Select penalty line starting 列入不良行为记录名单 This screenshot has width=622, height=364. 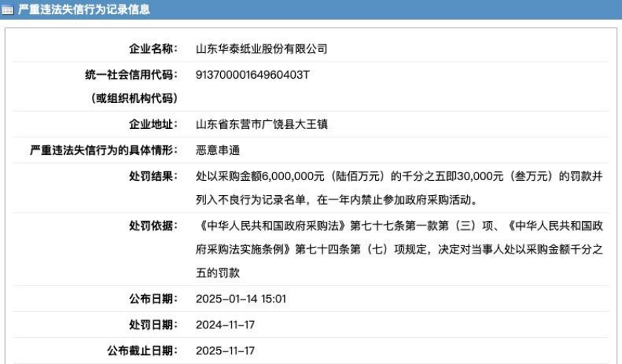pos(337,199)
